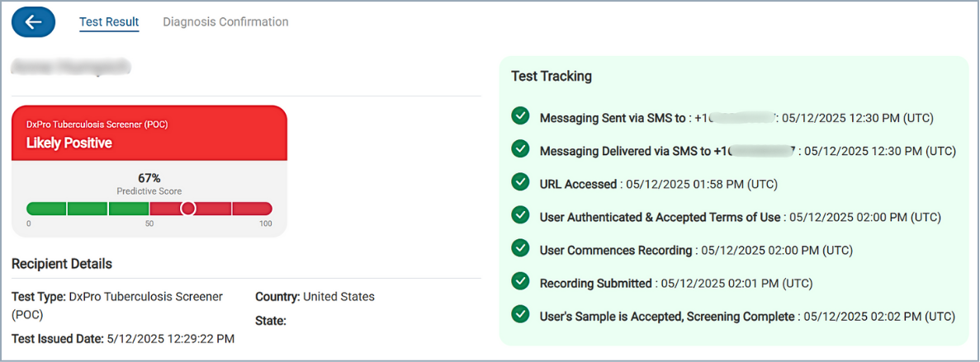Click the Test Tracking heading
980x362 pixels.
pos(552,77)
